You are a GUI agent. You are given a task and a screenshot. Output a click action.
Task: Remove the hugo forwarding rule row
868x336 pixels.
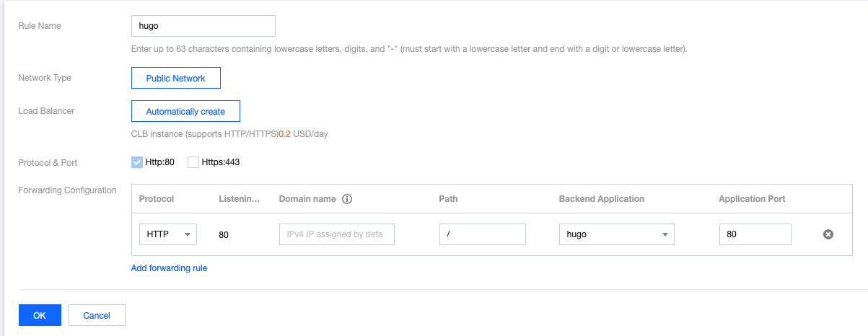coord(828,234)
